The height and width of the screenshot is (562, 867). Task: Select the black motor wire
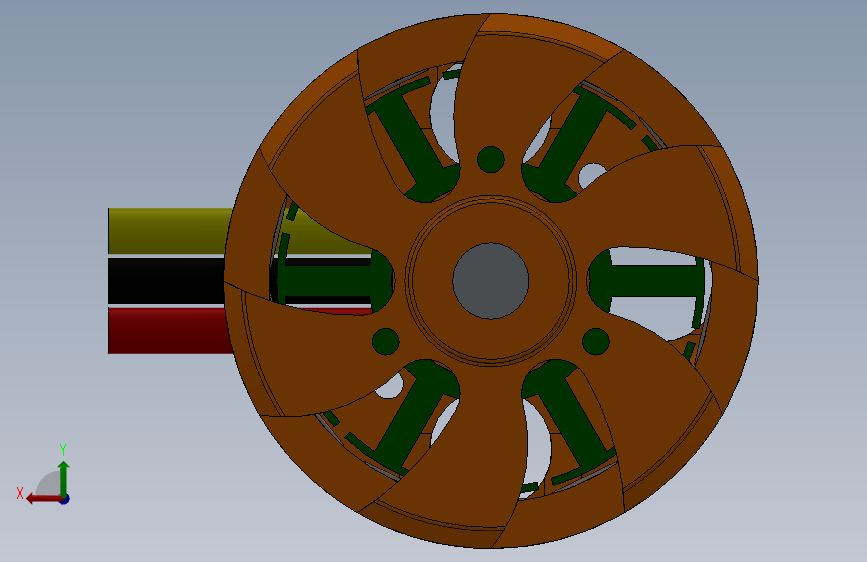[166, 281]
